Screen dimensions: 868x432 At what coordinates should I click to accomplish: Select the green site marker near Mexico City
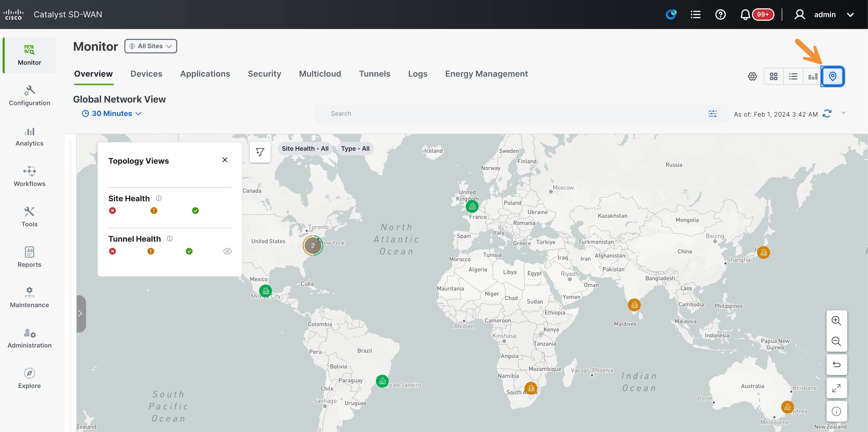click(266, 291)
